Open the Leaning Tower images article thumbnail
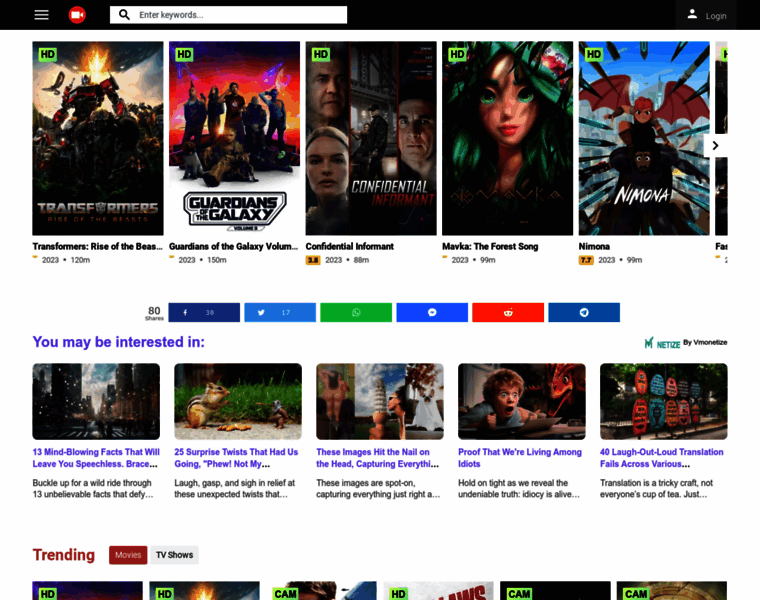 380,401
